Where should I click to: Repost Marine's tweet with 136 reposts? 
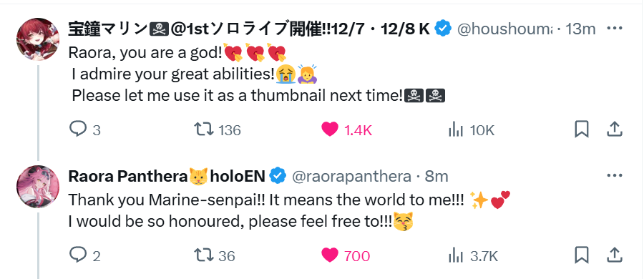point(218,130)
